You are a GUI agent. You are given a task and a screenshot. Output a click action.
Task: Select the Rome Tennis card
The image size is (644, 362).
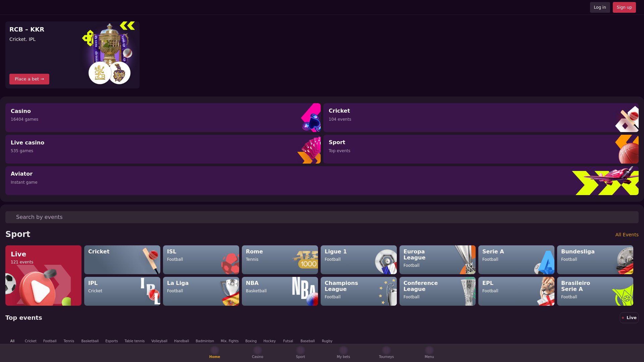coord(280,260)
